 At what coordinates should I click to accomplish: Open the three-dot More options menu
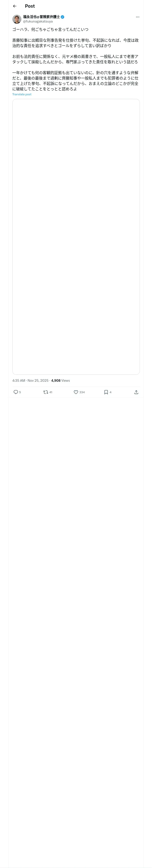pyautogui.click(x=138, y=17)
